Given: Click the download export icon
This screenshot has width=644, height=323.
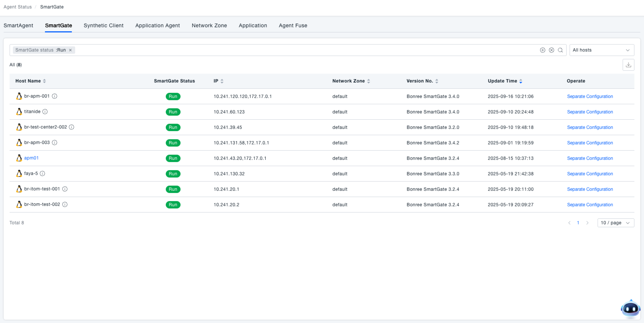Looking at the screenshot, I should click(x=628, y=65).
